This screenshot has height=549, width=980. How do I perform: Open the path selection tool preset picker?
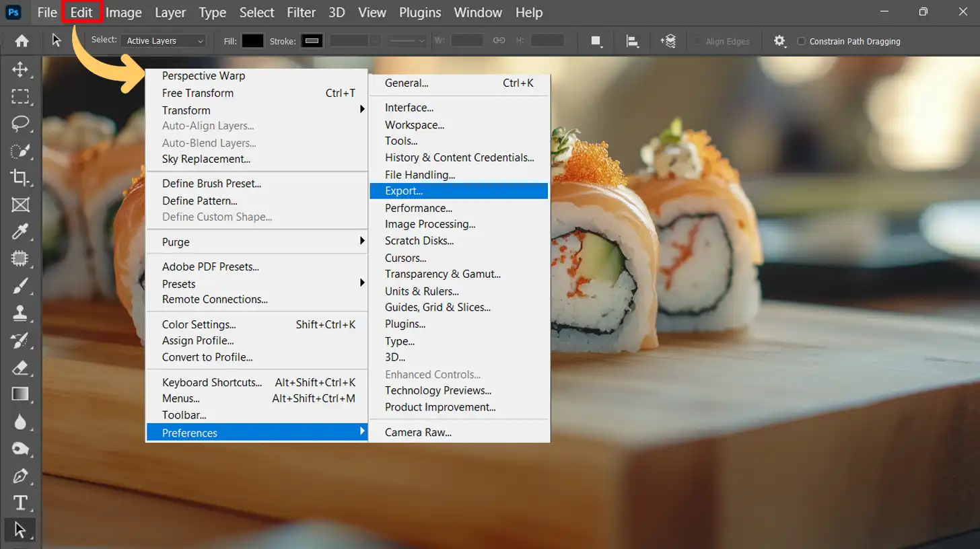(57, 41)
